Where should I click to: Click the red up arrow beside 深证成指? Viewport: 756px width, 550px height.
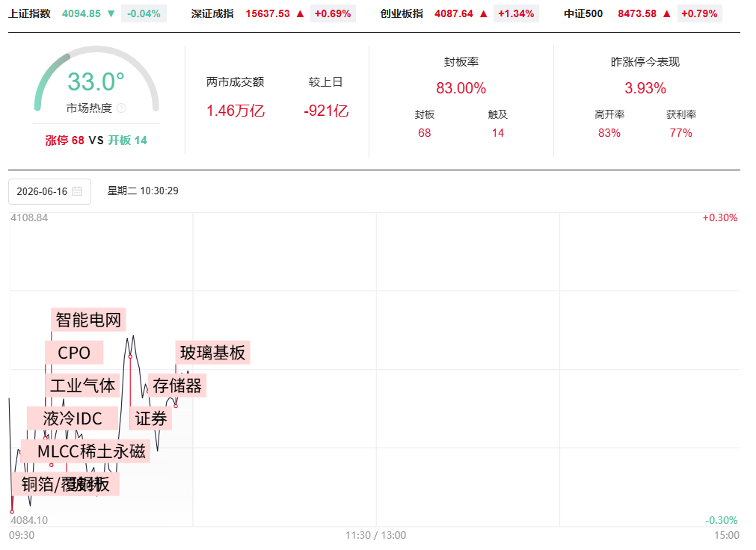click(300, 13)
